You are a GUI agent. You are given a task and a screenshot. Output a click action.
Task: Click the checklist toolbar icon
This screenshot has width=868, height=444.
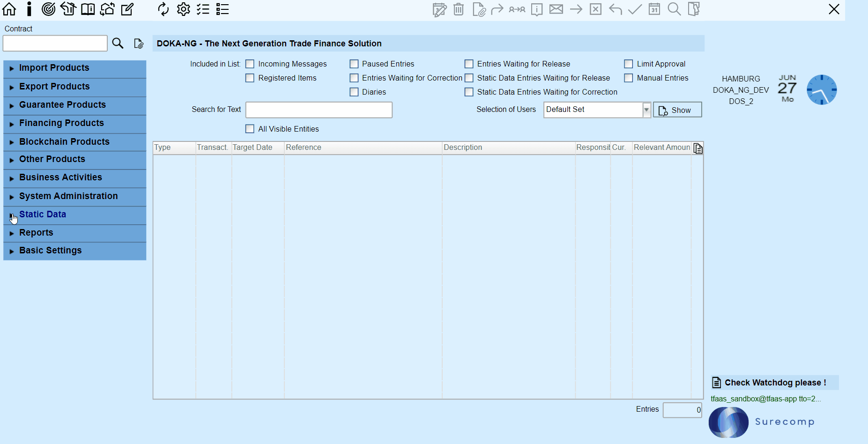pos(203,9)
